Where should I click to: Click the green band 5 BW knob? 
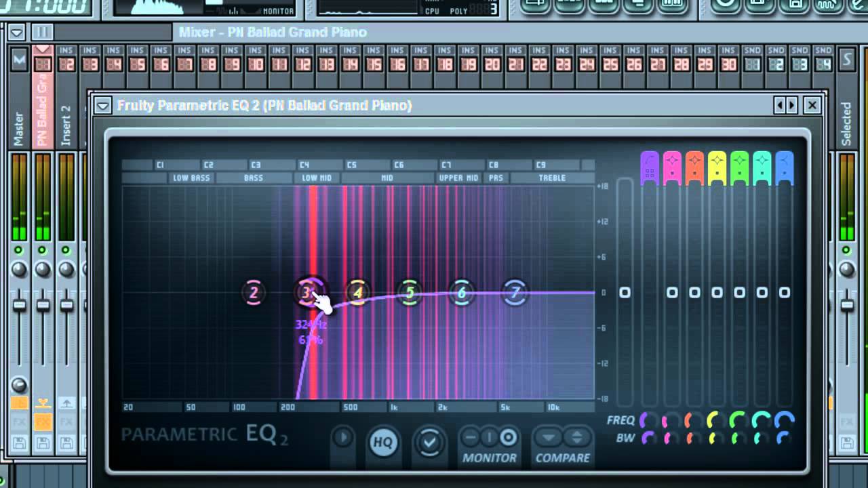(740, 439)
